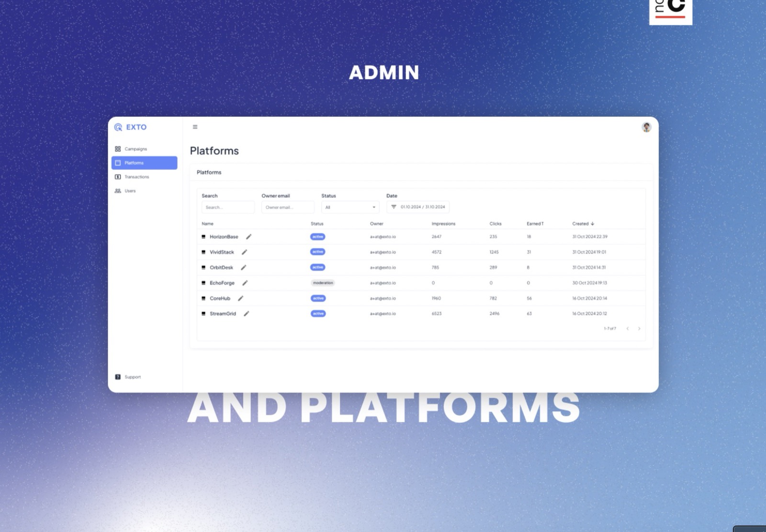
Task: Click the active badge of OrbitDesk
Action: tap(318, 267)
